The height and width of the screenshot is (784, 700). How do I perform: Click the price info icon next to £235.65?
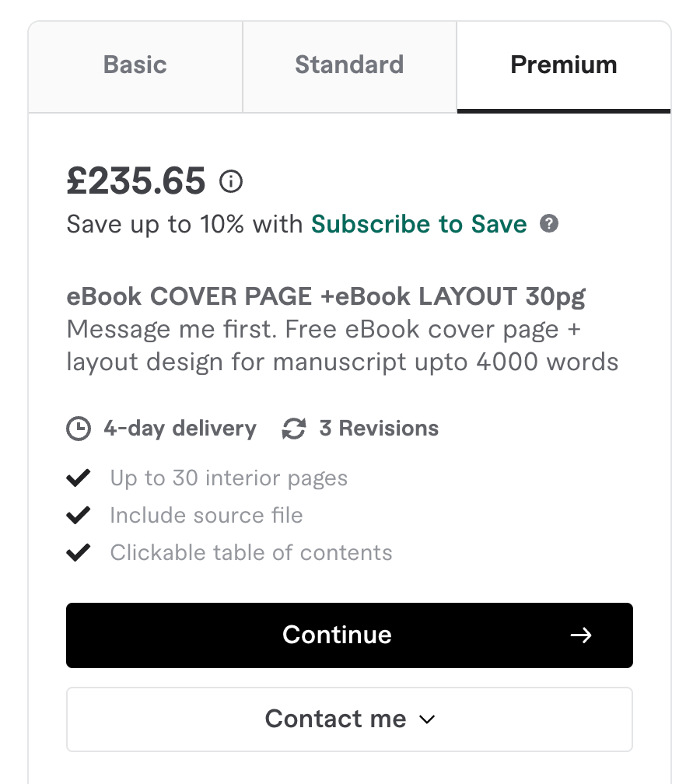pos(231,181)
